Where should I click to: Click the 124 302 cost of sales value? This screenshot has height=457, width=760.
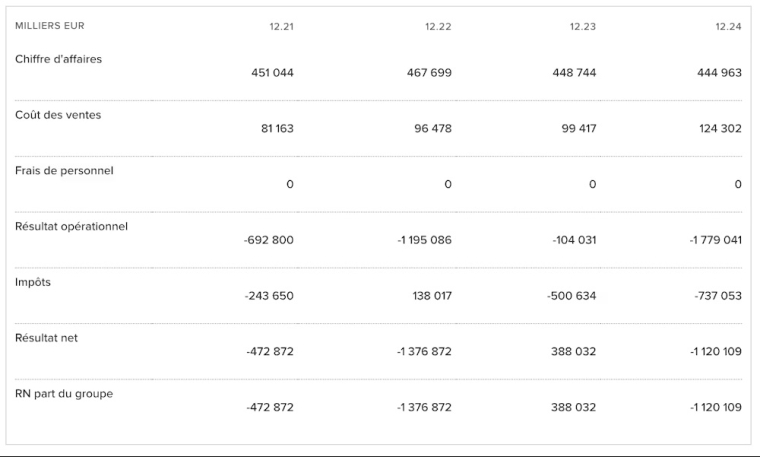(720, 129)
